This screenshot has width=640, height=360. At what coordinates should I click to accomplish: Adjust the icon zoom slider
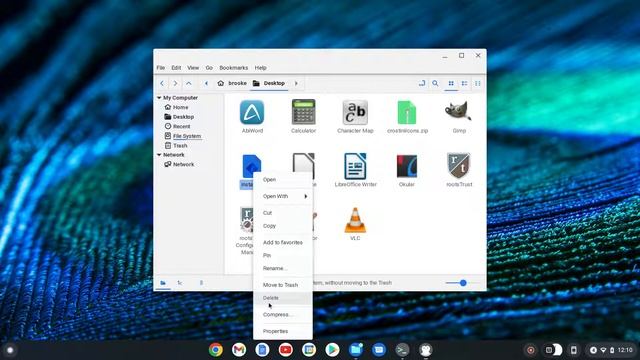click(463, 283)
